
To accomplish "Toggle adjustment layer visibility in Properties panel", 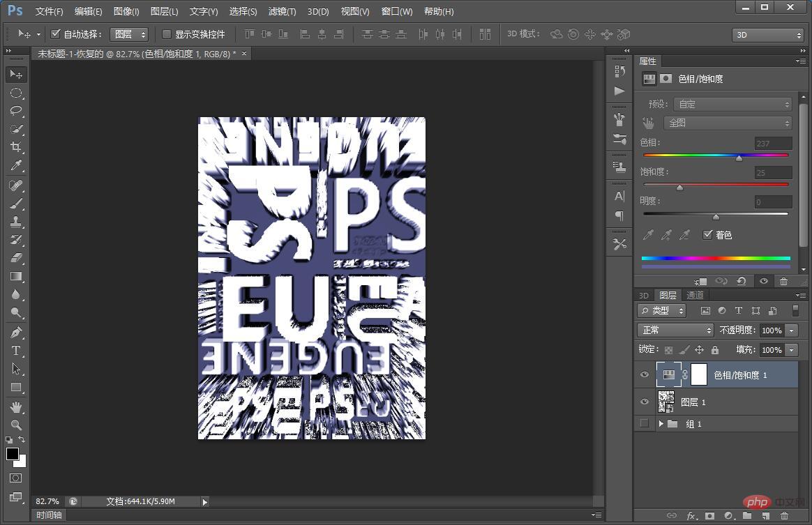I will 763,281.
